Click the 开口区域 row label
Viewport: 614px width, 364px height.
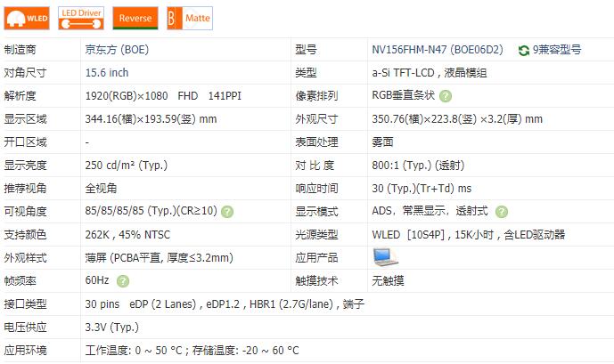point(26,142)
